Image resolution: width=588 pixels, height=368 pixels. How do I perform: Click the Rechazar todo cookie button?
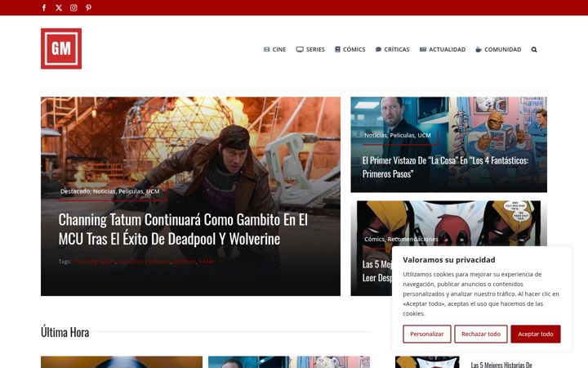(481, 334)
